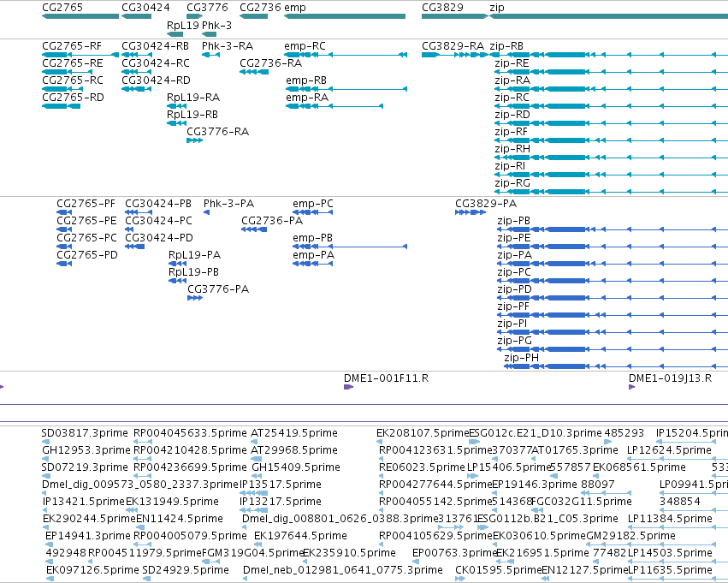Screen dimensions: 728x583
Task: Click the CG3776-RA transcript label
Action: (x=218, y=132)
